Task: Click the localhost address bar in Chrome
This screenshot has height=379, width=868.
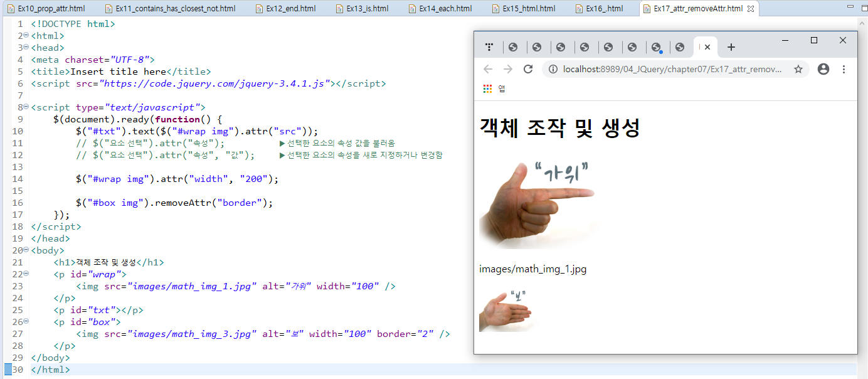Action: click(672, 69)
